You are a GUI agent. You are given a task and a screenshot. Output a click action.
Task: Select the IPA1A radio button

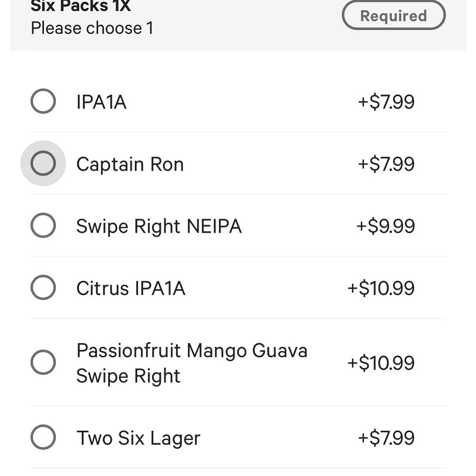tap(43, 102)
